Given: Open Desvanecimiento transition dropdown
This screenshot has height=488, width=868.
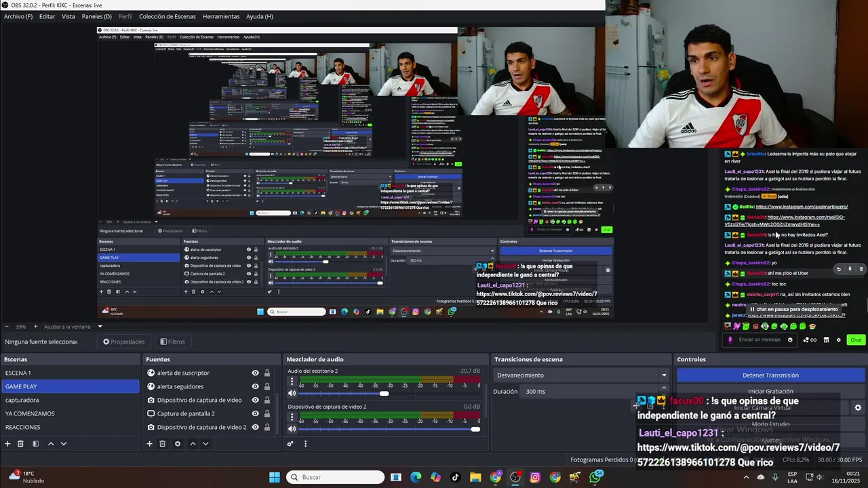Looking at the screenshot, I should point(581,375).
